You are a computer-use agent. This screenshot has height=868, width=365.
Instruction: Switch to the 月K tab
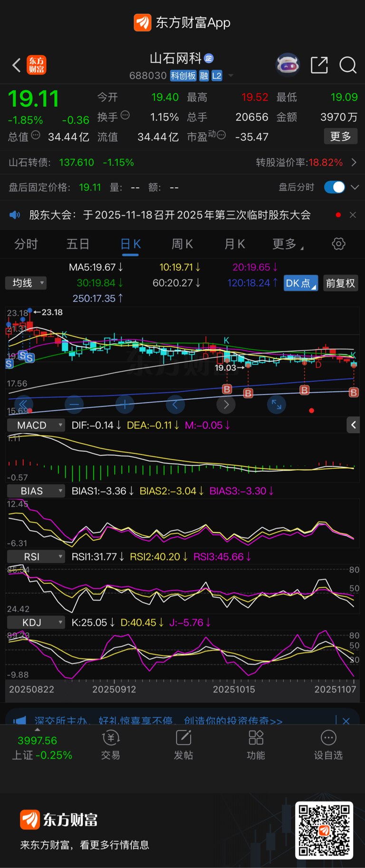tap(234, 244)
